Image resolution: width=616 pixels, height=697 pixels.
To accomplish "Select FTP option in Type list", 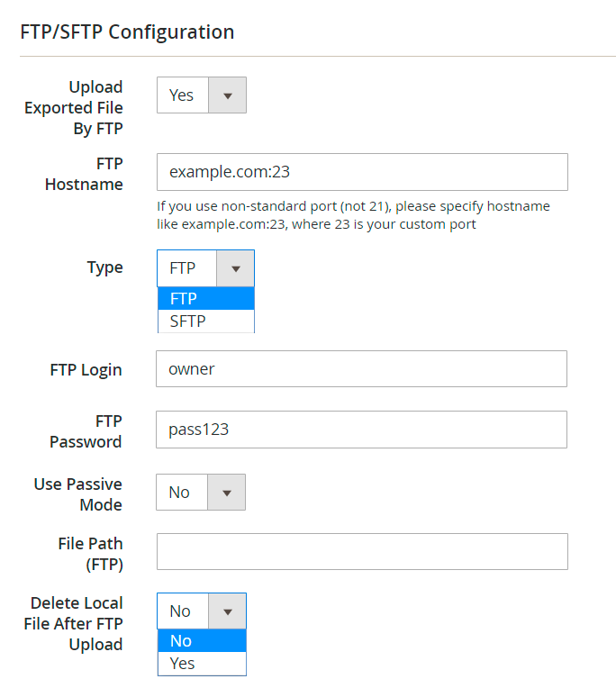I will coord(205,299).
